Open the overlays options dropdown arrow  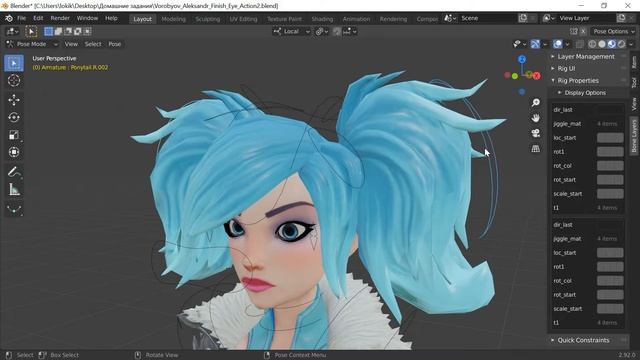(x=567, y=44)
